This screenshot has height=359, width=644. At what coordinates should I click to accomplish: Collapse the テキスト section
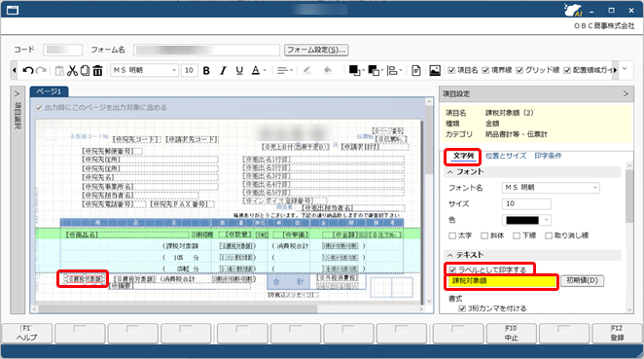click(450, 255)
